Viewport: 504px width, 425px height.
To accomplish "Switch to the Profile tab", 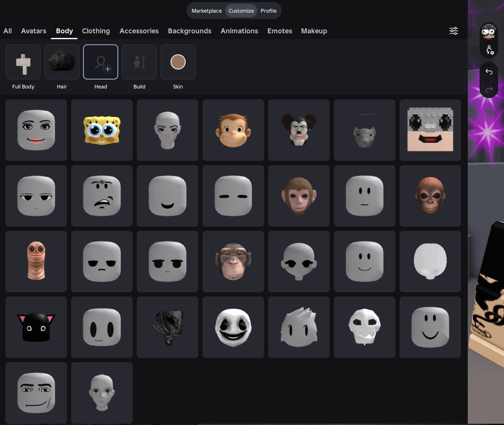I will click(268, 11).
